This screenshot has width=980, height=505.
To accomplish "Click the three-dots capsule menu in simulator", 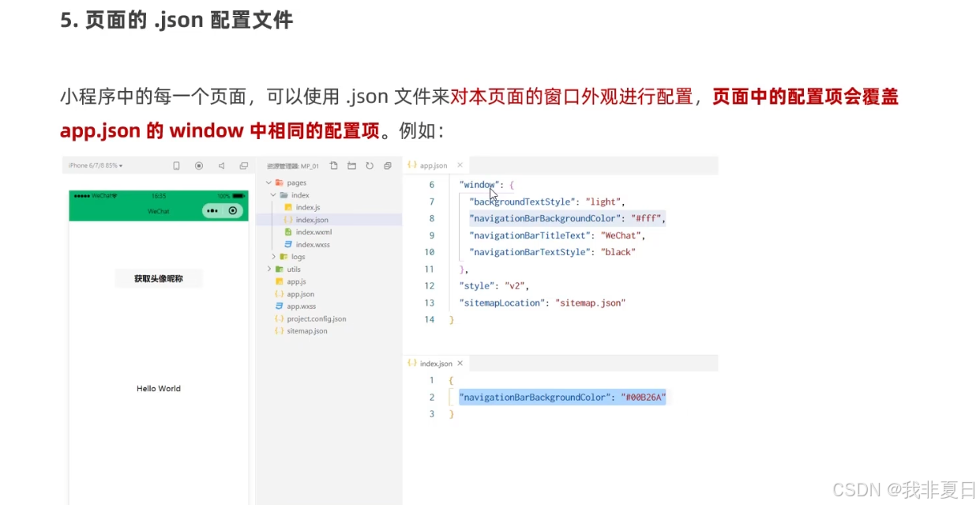I will (x=212, y=211).
